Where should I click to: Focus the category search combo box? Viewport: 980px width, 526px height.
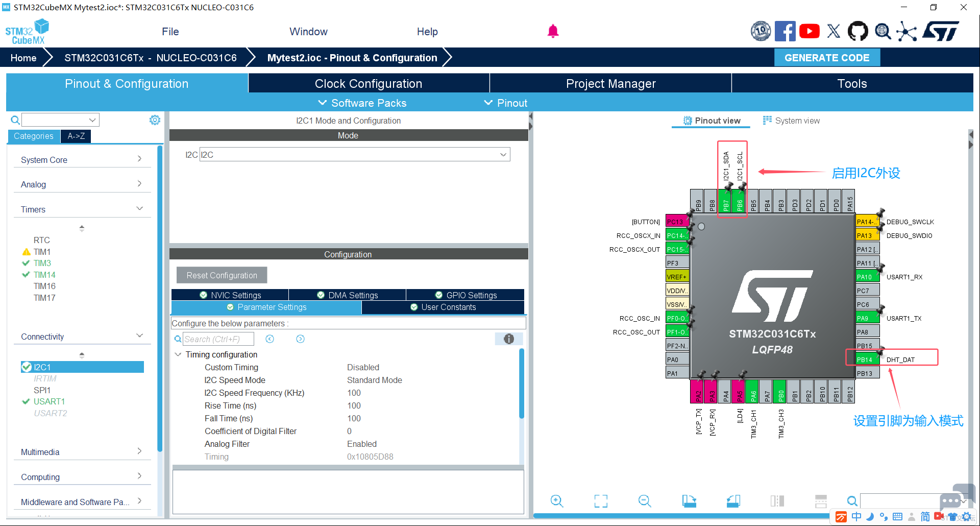60,120
